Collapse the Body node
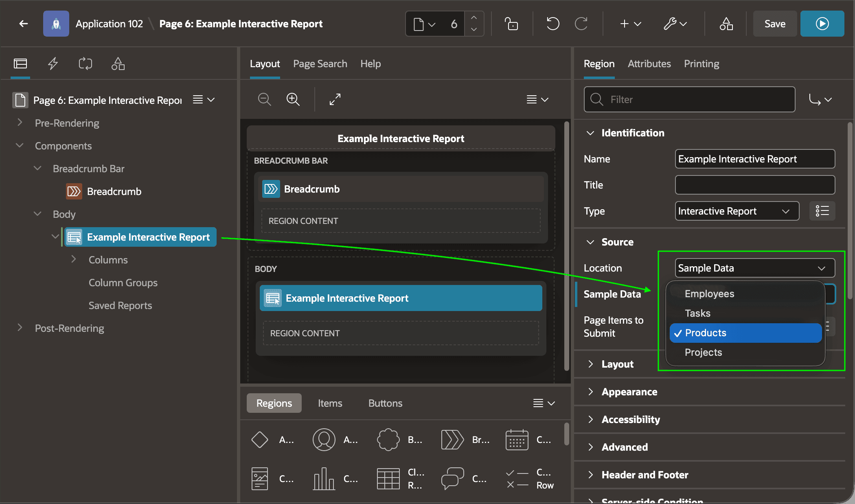This screenshot has height=504, width=855. pyautogui.click(x=37, y=214)
